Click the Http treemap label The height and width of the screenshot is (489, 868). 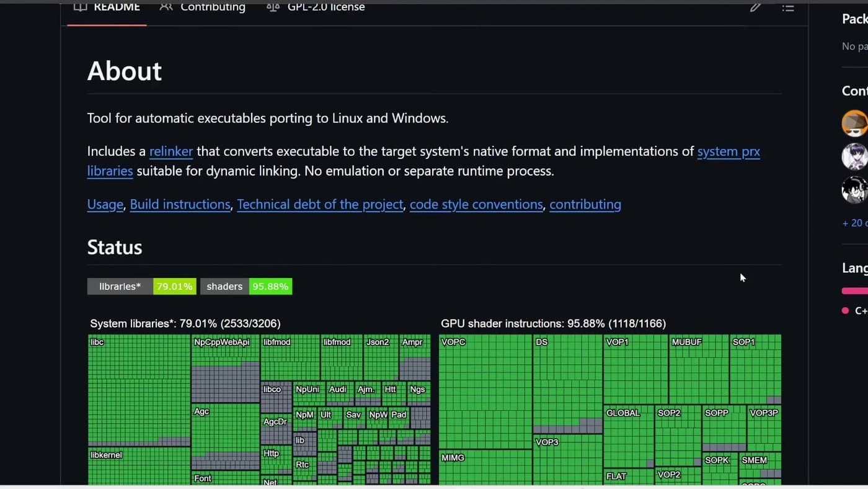[272, 454]
